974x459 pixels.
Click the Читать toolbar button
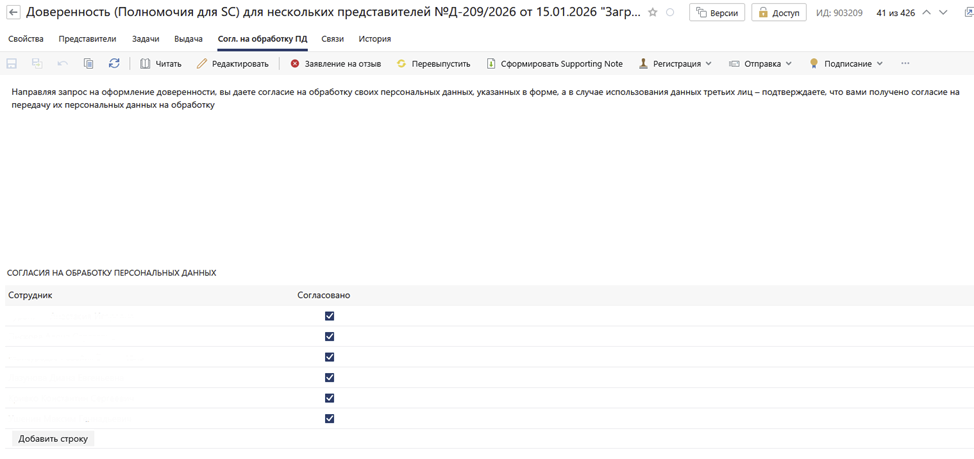click(160, 64)
